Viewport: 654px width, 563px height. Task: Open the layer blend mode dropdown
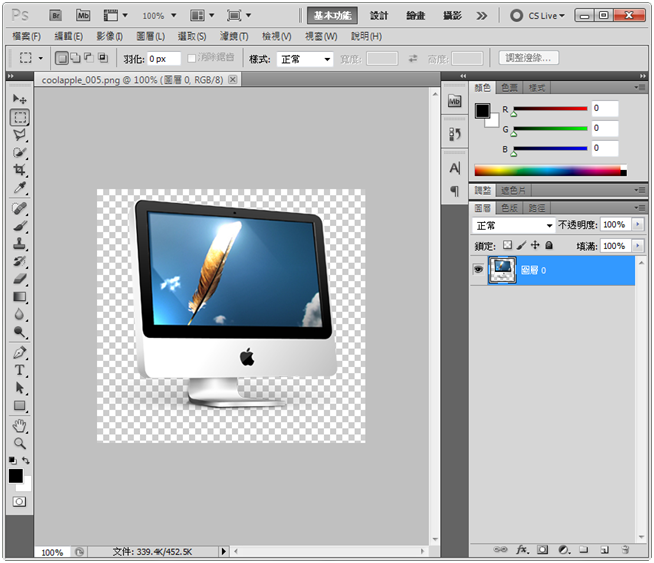click(514, 226)
